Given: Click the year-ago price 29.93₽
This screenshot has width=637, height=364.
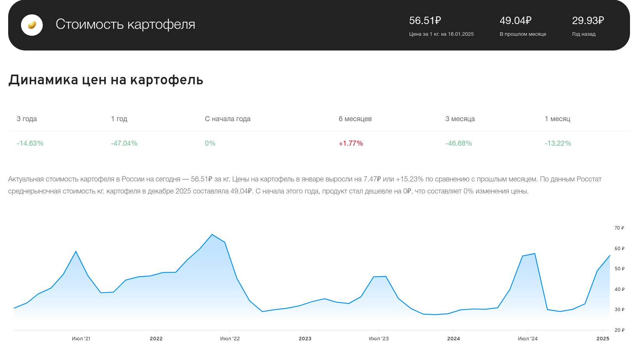Looking at the screenshot, I should point(588,21).
